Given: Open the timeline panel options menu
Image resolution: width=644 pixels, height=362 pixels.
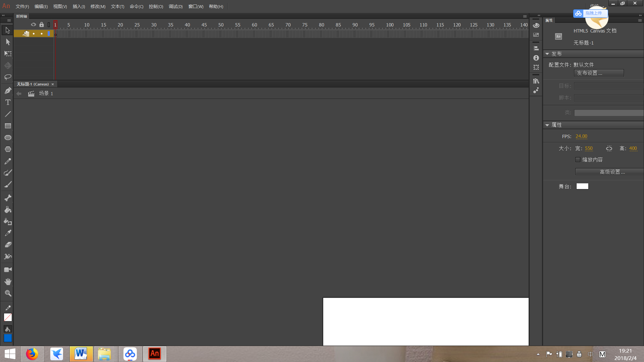Looking at the screenshot, I should tap(525, 16).
